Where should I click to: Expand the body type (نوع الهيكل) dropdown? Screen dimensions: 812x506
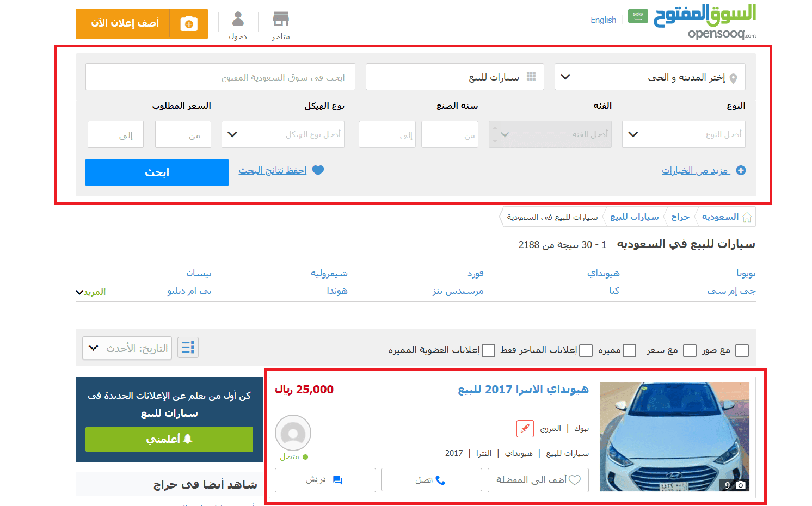click(x=283, y=134)
